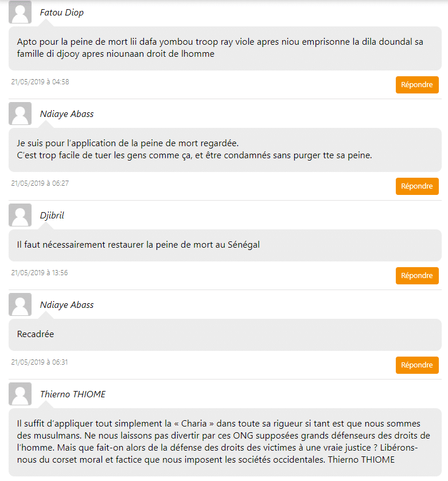
Task: Reply to Fatou Diop's comment
Action: (417, 85)
